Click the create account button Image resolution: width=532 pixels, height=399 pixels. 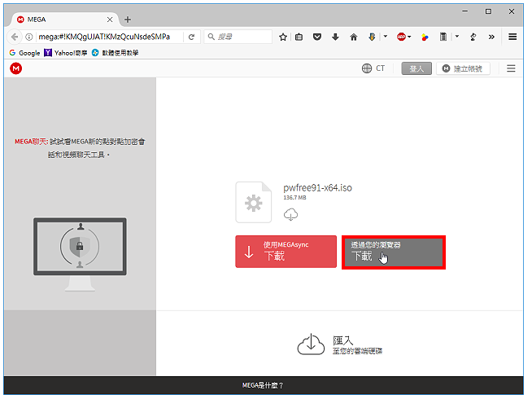[463, 68]
